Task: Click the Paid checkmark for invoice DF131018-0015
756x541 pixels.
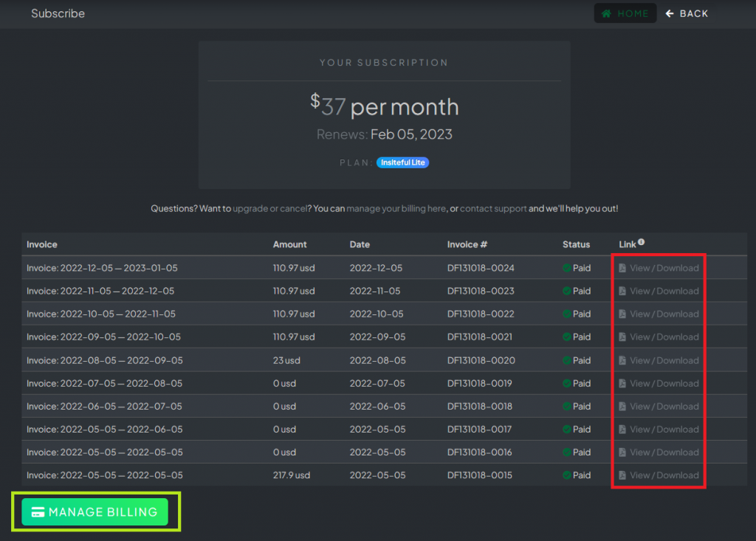Action: point(566,475)
